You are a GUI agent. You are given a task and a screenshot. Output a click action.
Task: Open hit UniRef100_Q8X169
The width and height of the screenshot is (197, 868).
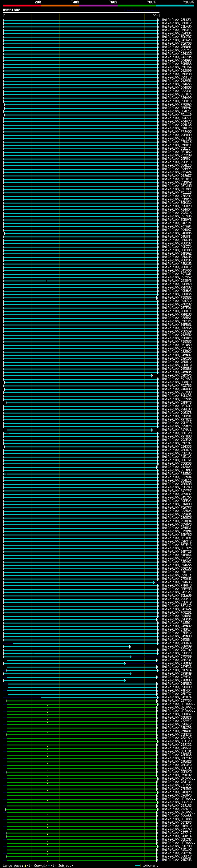(x=176, y=738)
